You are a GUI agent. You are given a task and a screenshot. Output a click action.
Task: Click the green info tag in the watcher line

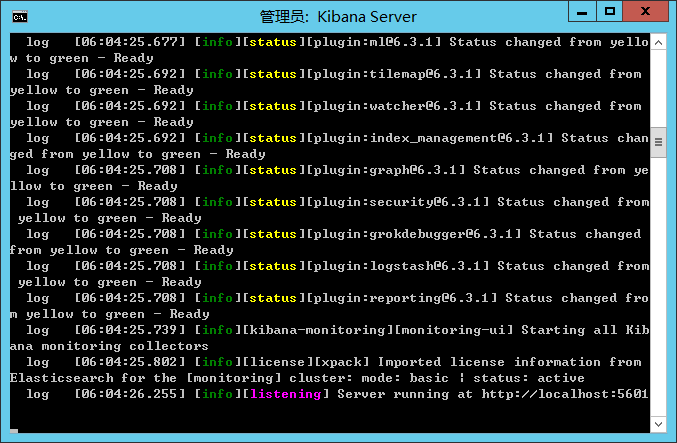(x=217, y=106)
